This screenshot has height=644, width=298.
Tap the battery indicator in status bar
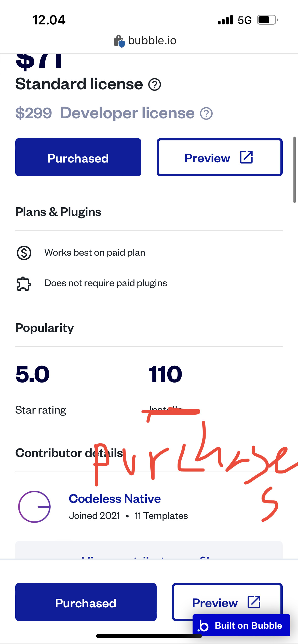tap(267, 20)
